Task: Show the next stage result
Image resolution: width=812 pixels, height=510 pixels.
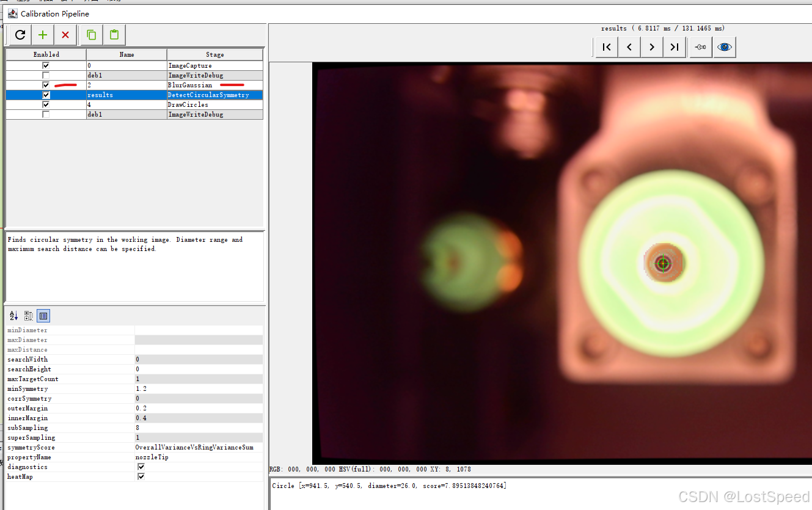Action: 652,47
